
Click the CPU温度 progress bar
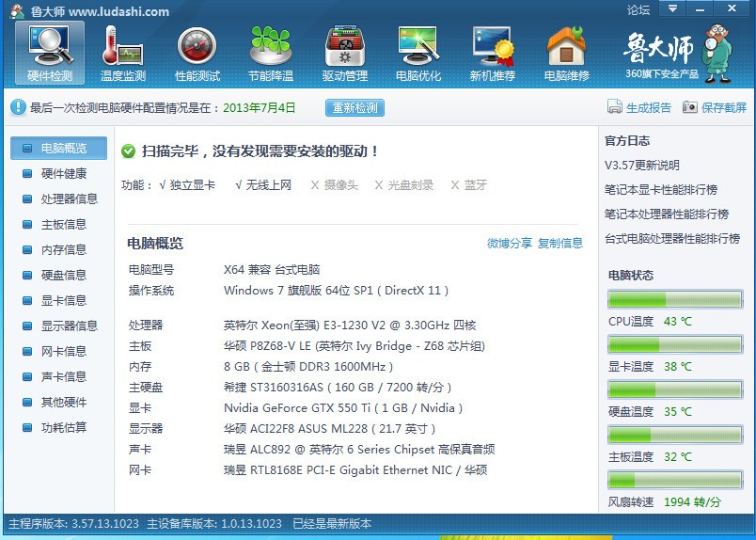[675, 299]
